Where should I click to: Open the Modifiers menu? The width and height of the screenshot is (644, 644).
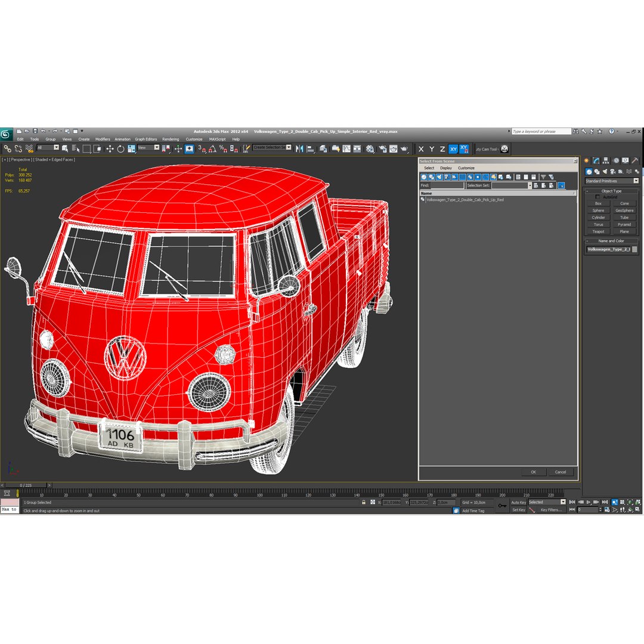103,139
